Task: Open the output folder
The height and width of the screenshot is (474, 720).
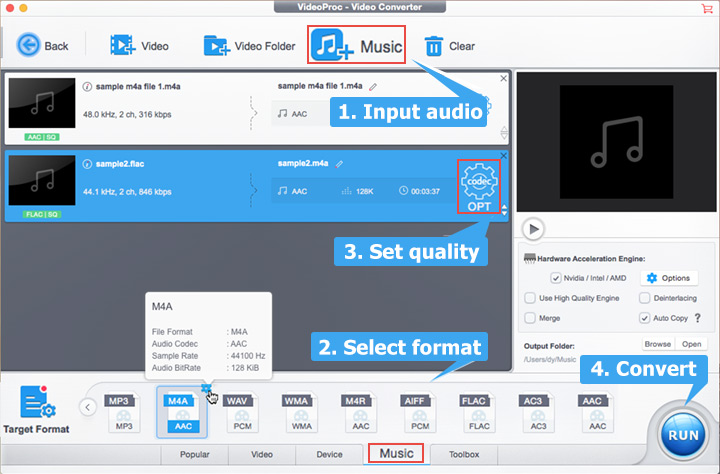Action: pyautogui.click(x=692, y=344)
